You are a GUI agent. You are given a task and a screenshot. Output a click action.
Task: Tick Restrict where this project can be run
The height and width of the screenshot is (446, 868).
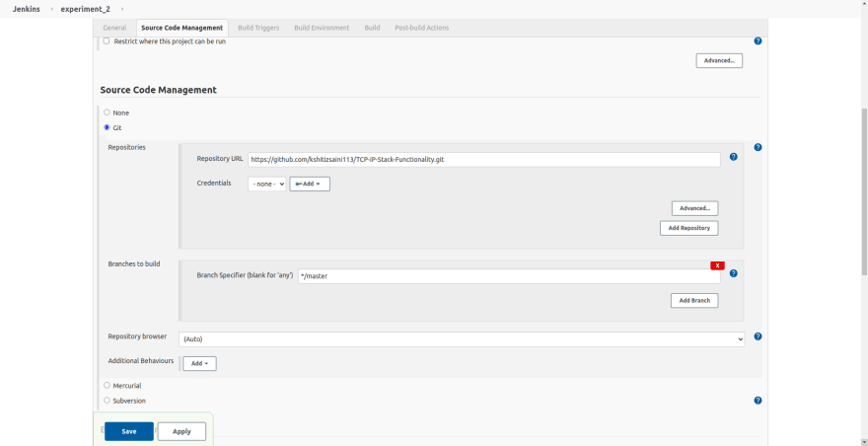pos(107,41)
